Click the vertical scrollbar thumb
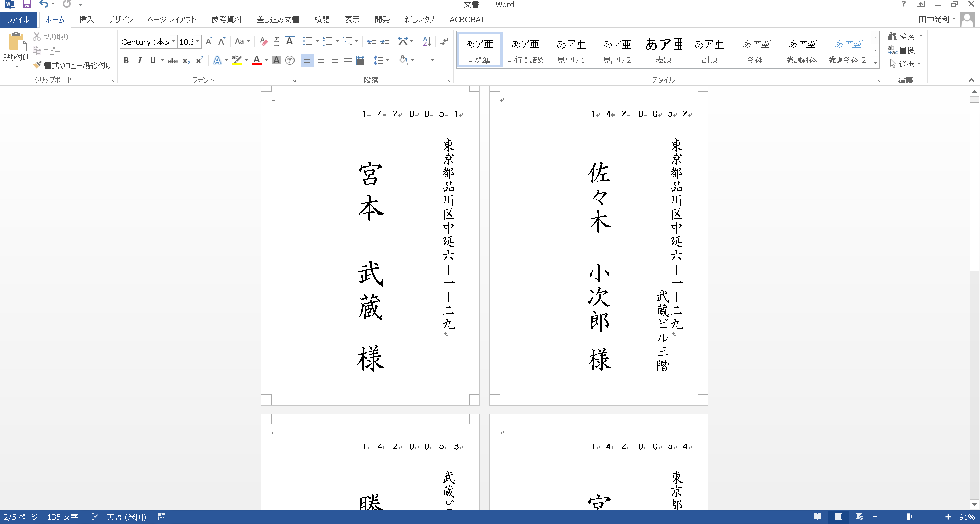 [x=974, y=186]
